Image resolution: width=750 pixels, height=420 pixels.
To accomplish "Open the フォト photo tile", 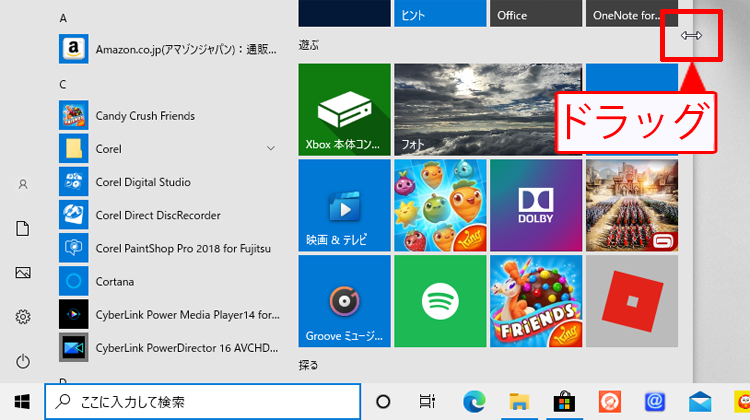I will click(x=488, y=110).
